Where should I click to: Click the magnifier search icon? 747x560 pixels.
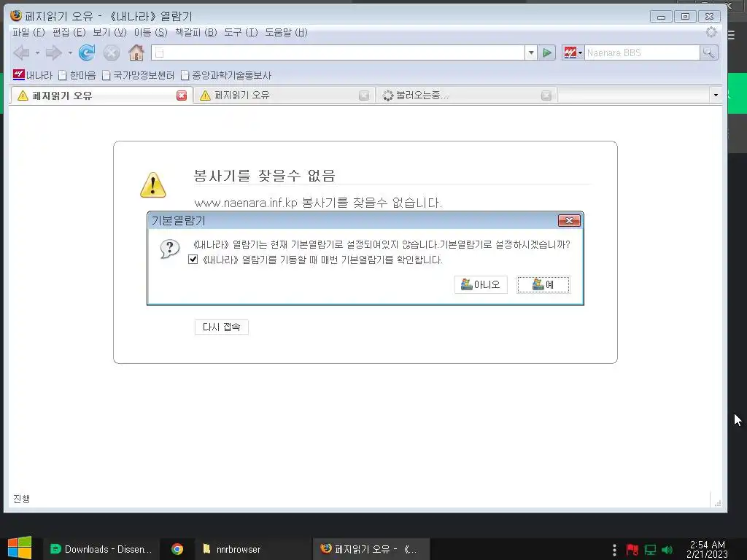pyautogui.click(x=709, y=52)
